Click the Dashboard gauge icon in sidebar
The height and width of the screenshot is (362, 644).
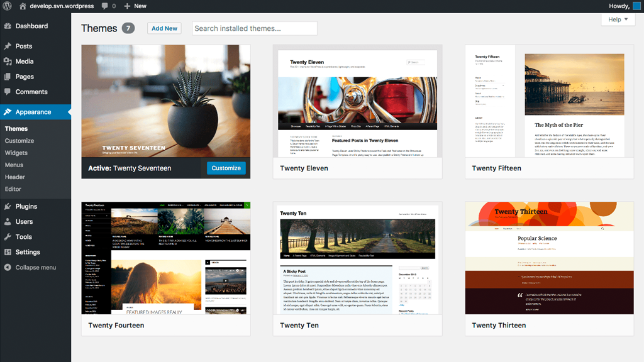(8, 26)
